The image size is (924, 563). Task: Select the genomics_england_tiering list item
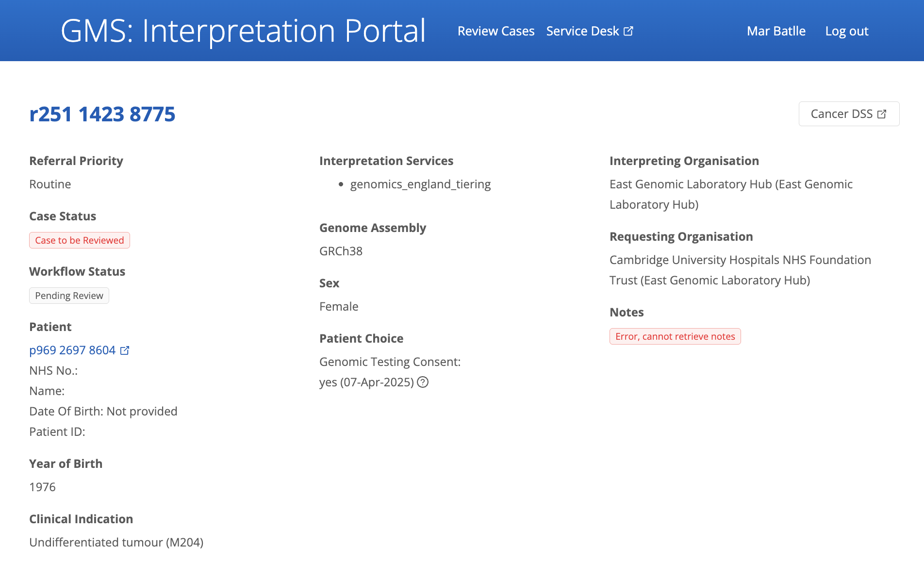420,184
